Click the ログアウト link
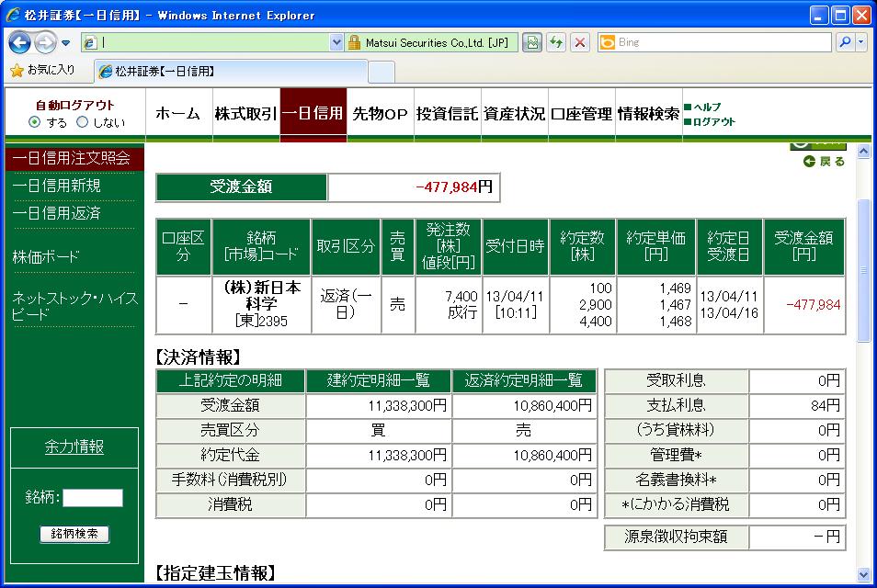The height and width of the screenshot is (588, 877). click(x=713, y=122)
